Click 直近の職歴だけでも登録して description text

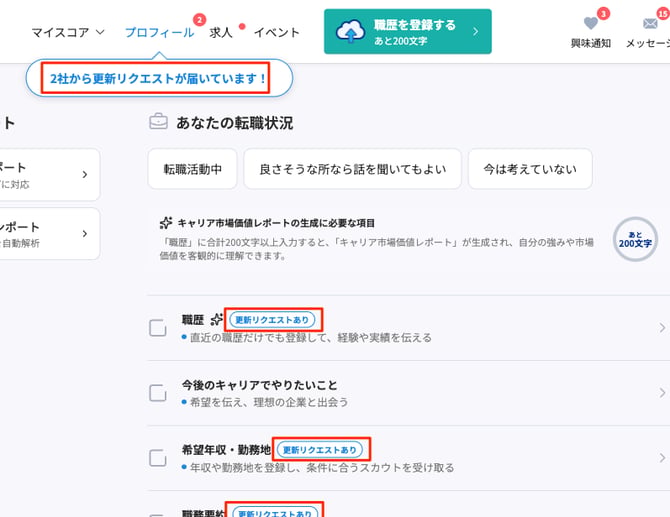311,338
